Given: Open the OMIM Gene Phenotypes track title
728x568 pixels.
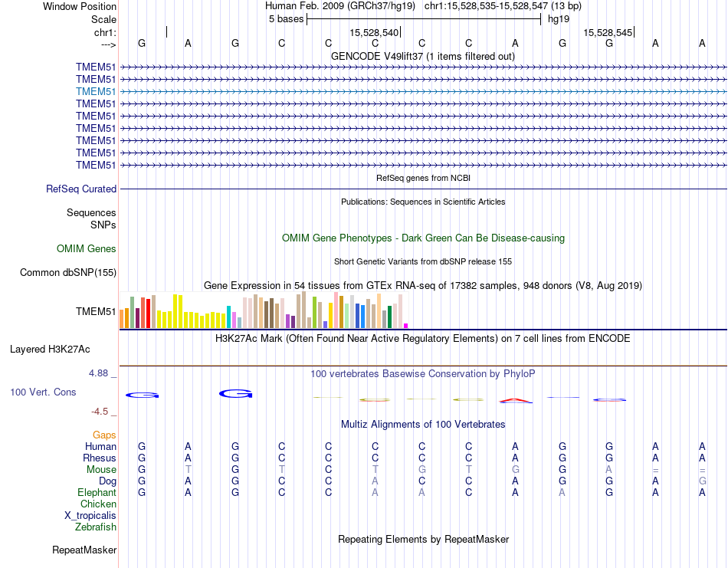Looking at the screenshot, I should click(423, 238).
